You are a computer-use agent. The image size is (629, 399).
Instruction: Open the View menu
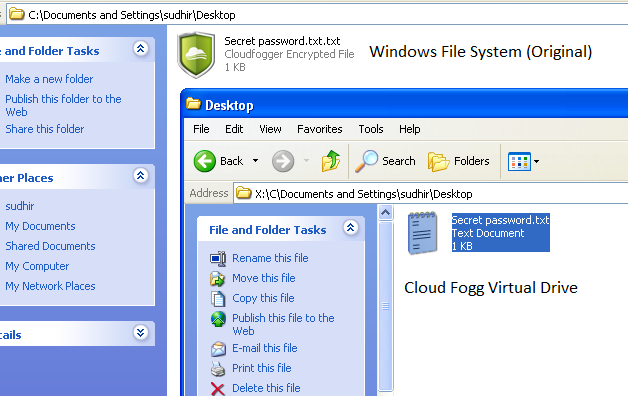pos(270,129)
